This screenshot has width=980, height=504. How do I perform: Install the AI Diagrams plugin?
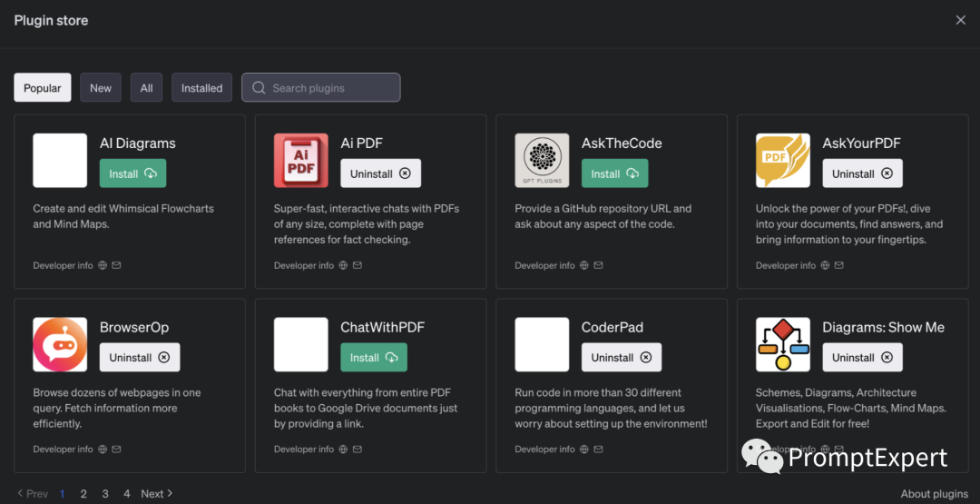coord(132,173)
